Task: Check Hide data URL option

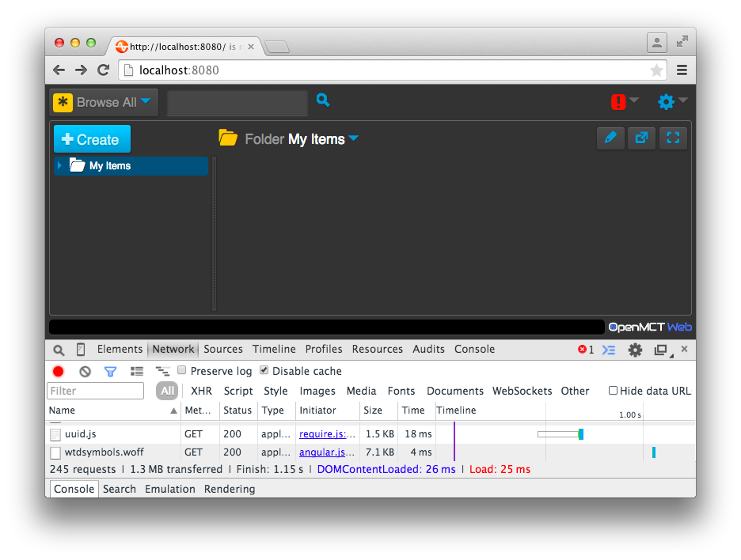Action: click(x=613, y=390)
